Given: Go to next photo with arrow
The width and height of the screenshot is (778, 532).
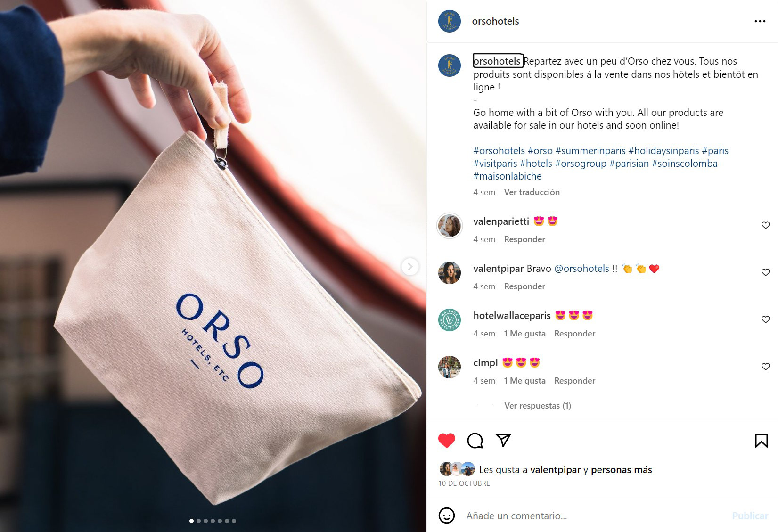Looking at the screenshot, I should coord(409,267).
